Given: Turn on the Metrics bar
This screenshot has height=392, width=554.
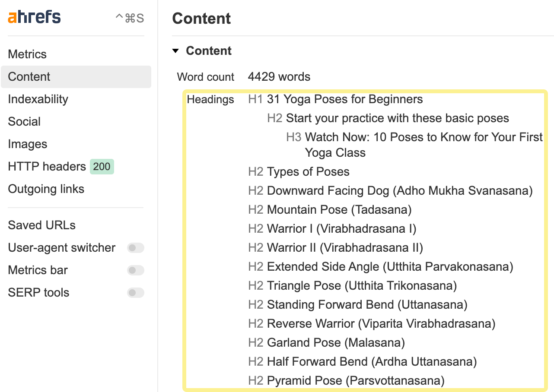Looking at the screenshot, I should click(x=135, y=270).
